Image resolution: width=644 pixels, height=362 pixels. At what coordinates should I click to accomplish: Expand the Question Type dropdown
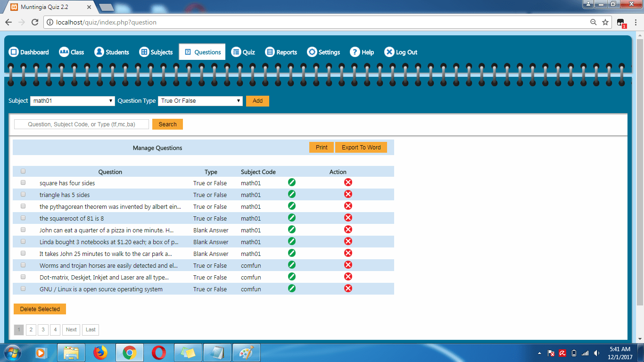pos(200,101)
